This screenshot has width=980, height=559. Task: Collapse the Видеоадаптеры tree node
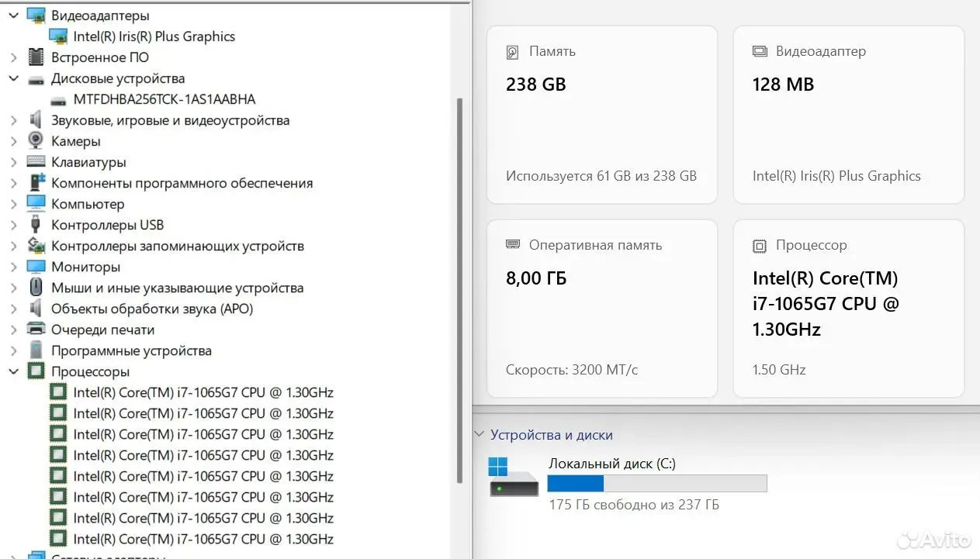[x=13, y=16]
